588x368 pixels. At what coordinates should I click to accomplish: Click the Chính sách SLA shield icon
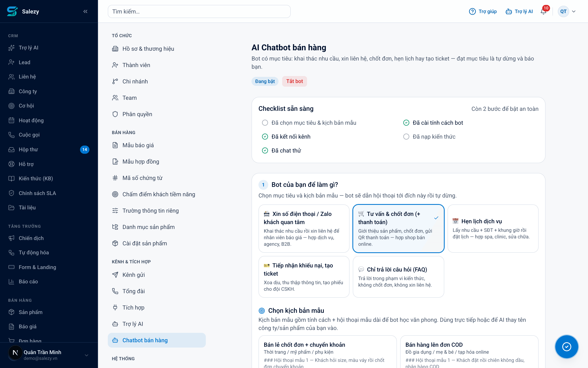click(11, 193)
